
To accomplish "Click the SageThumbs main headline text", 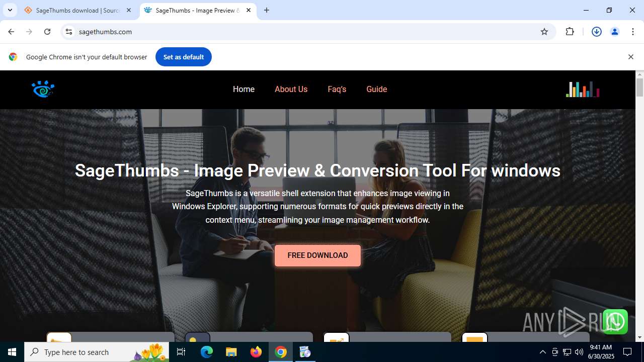I will click(x=317, y=170).
